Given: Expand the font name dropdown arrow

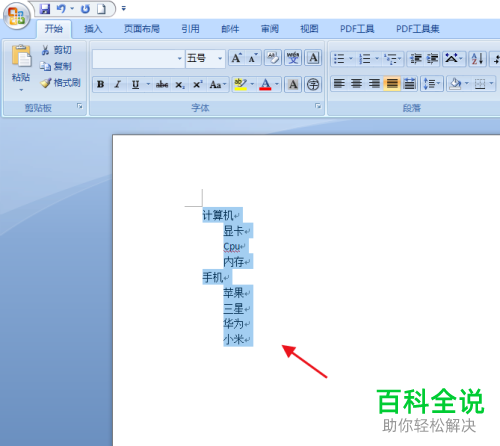Looking at the screenshot, I should (x=180, y=59).
